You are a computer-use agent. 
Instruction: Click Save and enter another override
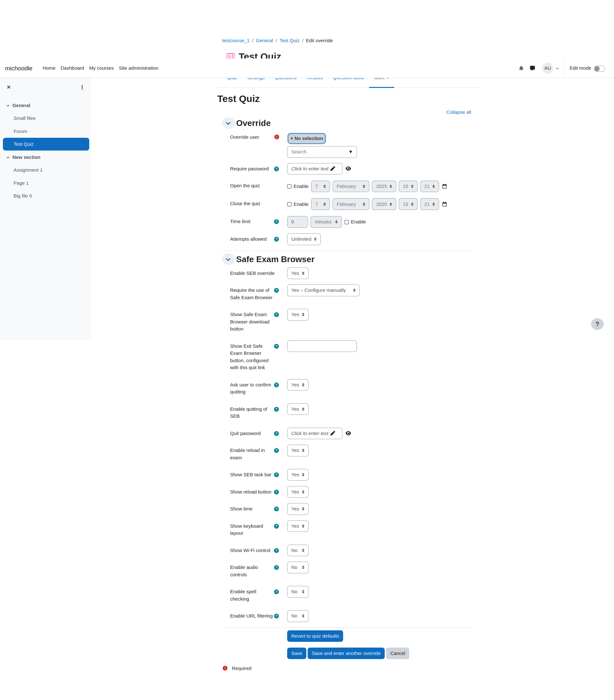(x=346, y=653)
